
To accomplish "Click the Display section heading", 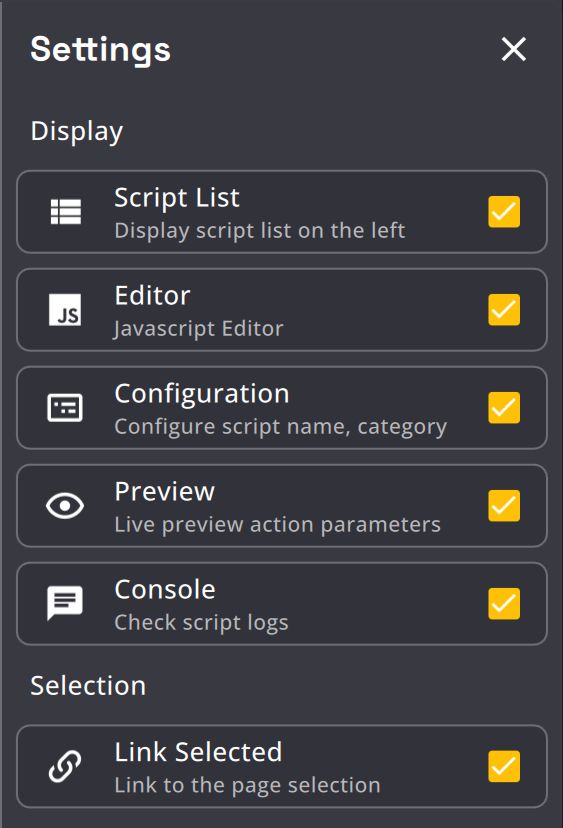I will [x=77, y=131].
